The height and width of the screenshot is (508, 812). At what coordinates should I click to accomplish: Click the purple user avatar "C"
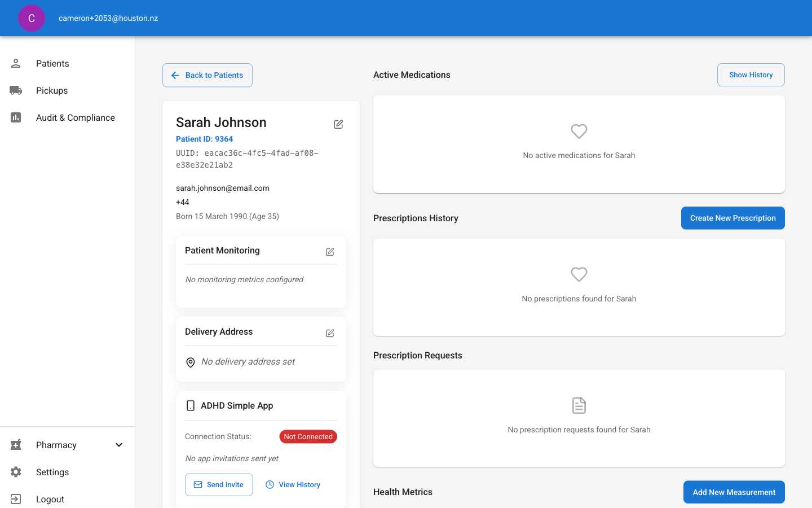tap(32, 18)
